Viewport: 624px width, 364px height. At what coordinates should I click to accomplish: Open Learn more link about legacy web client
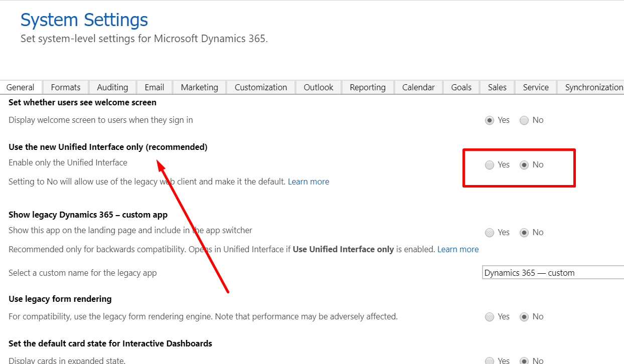tap(308, 181)
